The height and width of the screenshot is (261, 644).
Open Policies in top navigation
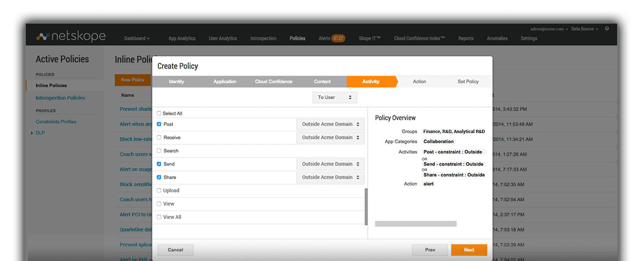coord(297,39)
